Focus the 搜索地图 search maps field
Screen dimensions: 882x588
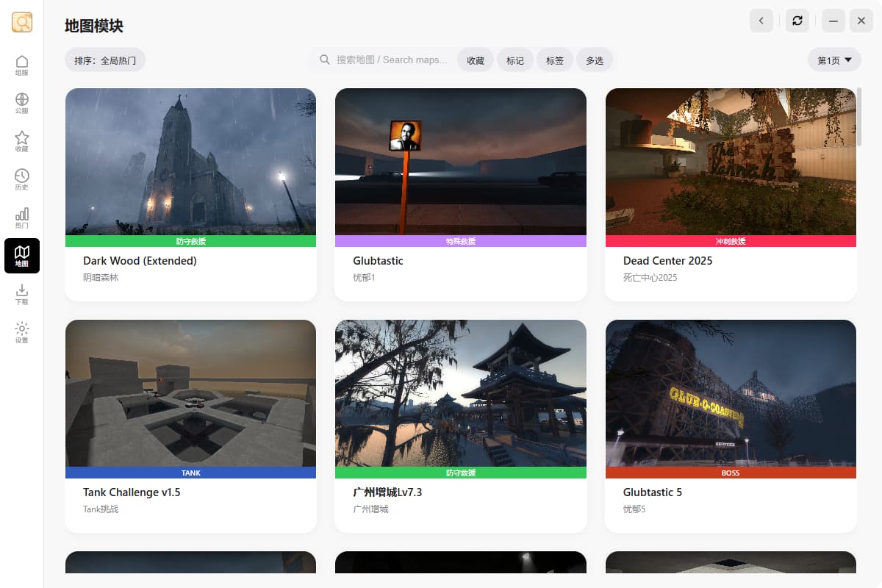(x=384, y=60)
